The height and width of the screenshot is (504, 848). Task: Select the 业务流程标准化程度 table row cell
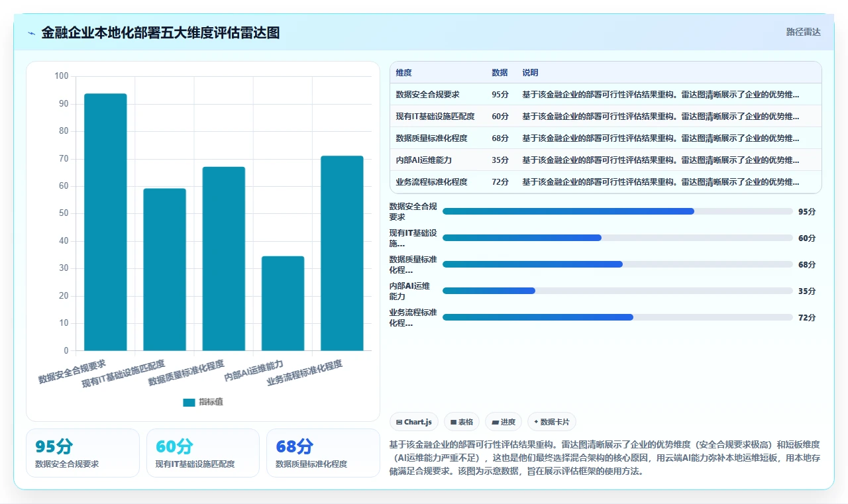pos(431,181)
